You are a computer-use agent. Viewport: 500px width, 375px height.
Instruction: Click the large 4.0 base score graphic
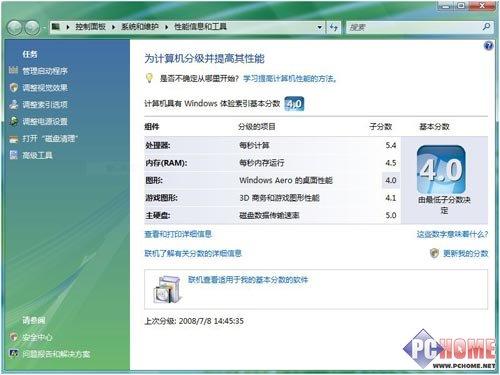(x=441, y=169)
